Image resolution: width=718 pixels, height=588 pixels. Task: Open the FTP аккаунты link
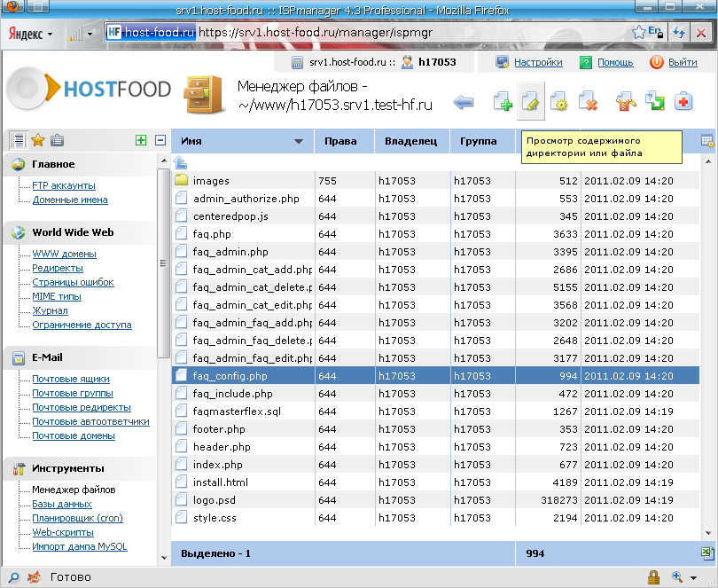pyautogui.click(x=64, y=185)
